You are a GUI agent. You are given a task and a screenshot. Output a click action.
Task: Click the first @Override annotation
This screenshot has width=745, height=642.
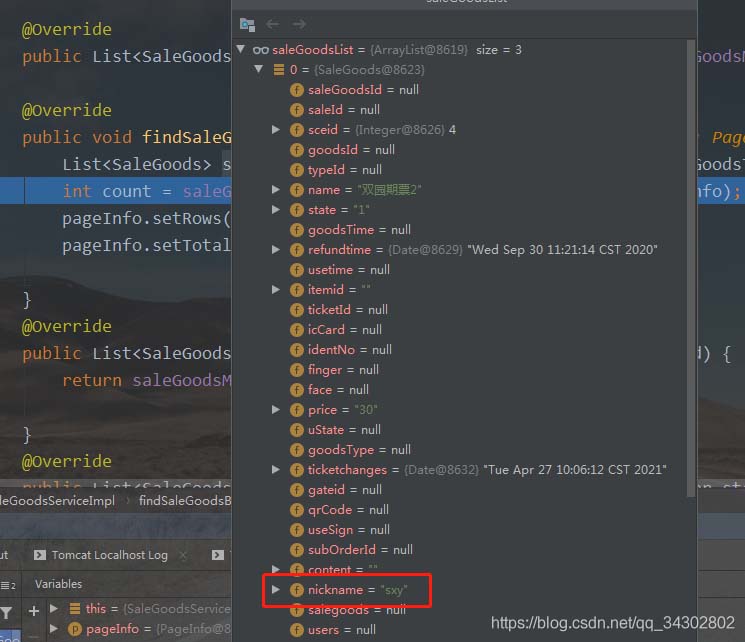point(67,29)
